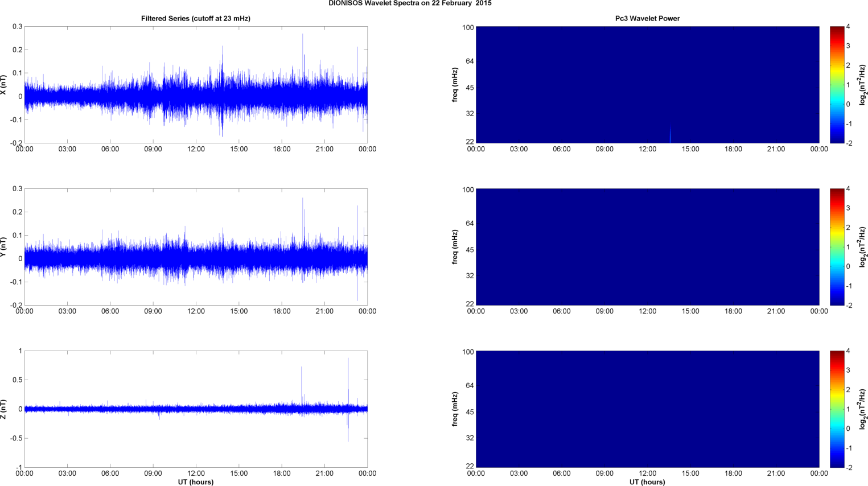Click the '09:00' tick under the middle spectrogram

[x=604, y=311]
